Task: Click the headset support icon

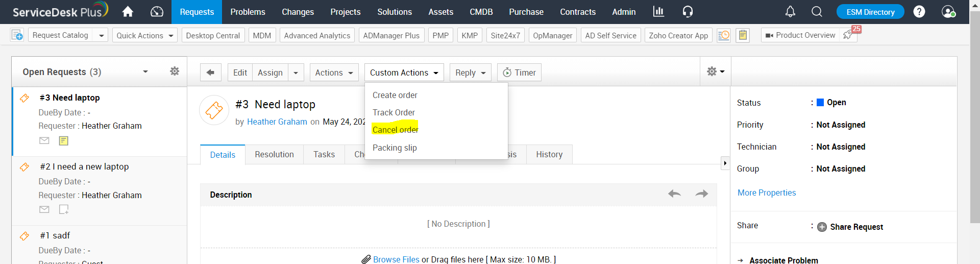Action: click(688, 12)
